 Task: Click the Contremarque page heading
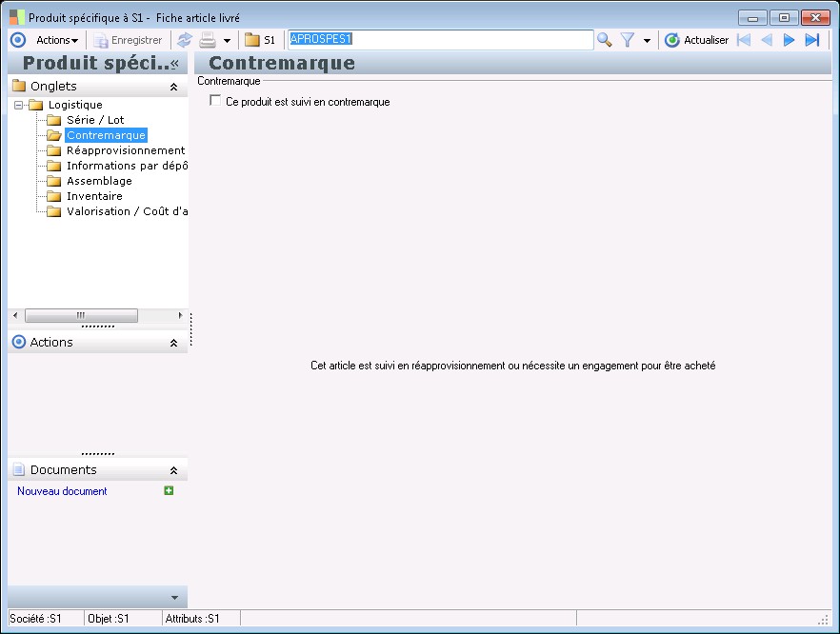(x=282, y=63)
